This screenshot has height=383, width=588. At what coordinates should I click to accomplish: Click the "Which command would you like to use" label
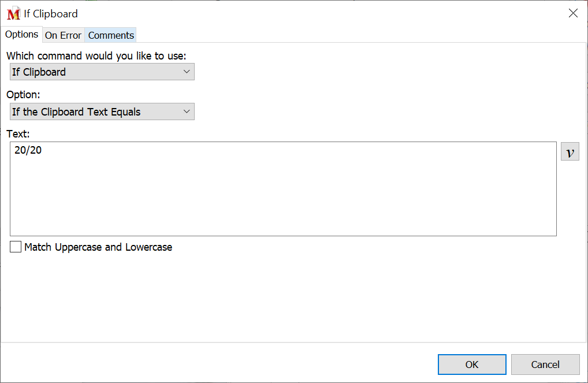tap(96, 56)
